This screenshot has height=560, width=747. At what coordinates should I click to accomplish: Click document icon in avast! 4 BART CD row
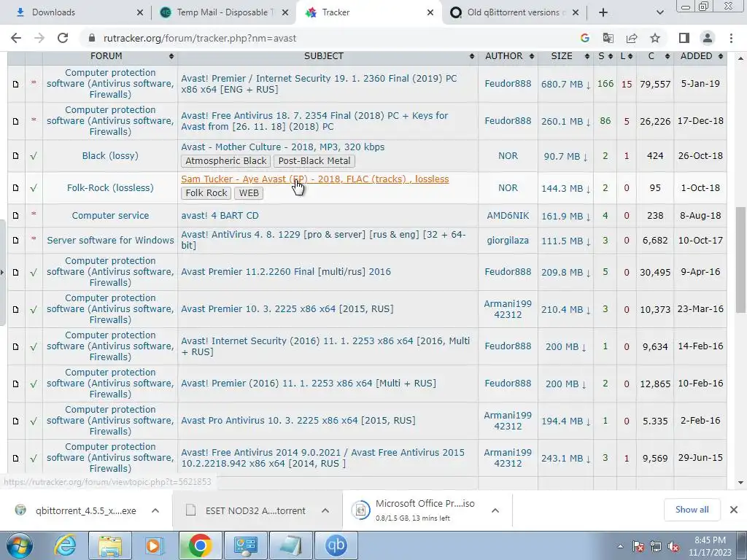click(16, 216)
